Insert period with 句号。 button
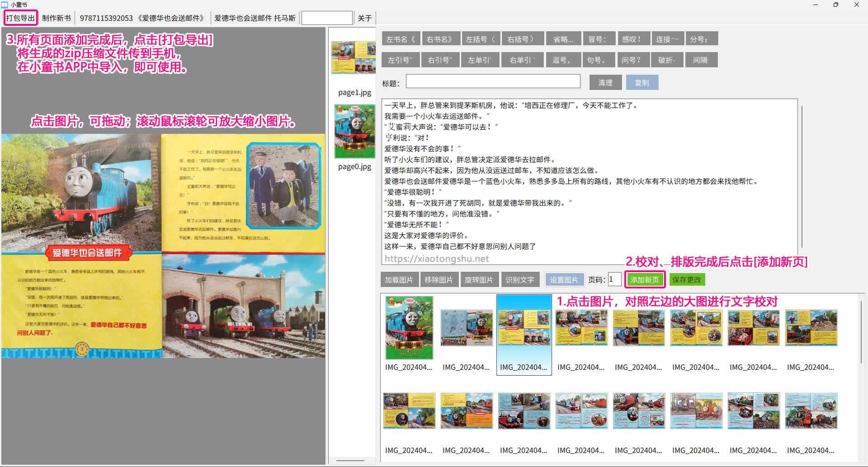This screenshot has height=467, width=868. [599, 60]
